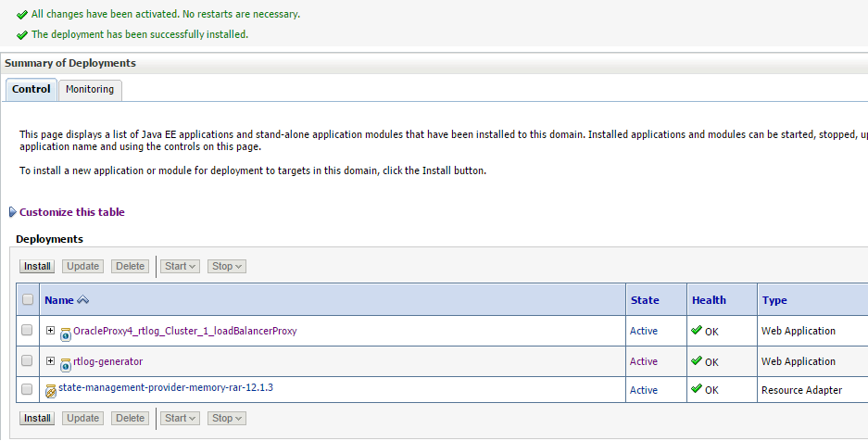Click the Name column sort arrow icon
The image size is (868, 441).
(x=83, y=300)
